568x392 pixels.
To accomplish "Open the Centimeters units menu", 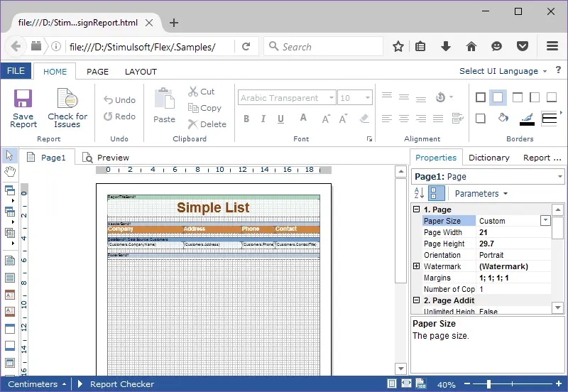I will 37,384.
